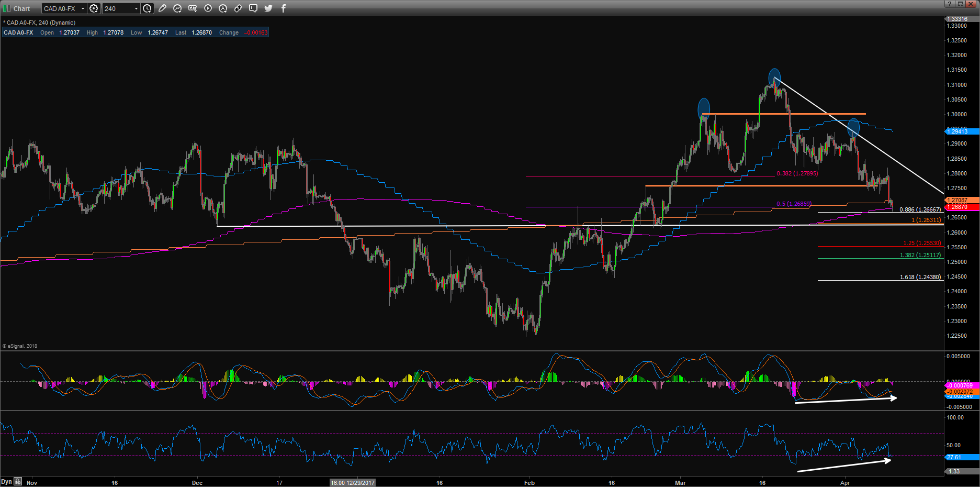Image resolution: width=980 pixels, height=487 pixels.
Task: Open the window options menu icon
Action: click(x=960, y=4)
